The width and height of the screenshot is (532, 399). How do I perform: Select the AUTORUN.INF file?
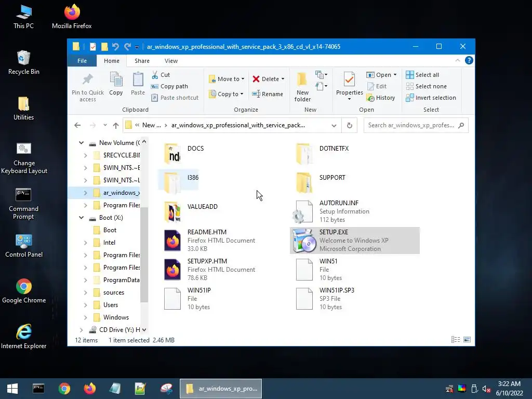354,211
